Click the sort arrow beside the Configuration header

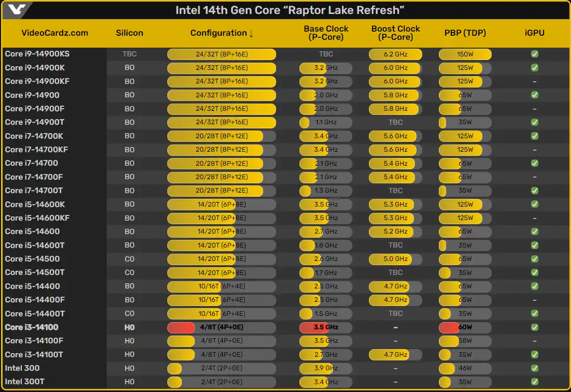[251, 33]
